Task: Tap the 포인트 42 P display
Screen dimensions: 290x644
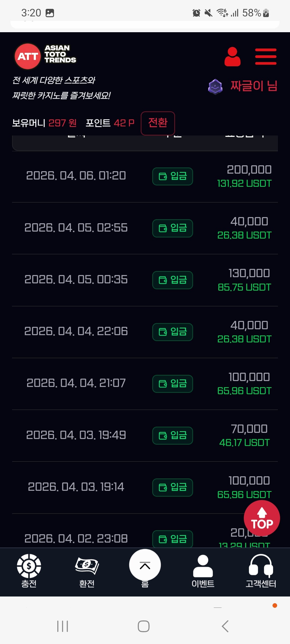Action: (110, 123)
